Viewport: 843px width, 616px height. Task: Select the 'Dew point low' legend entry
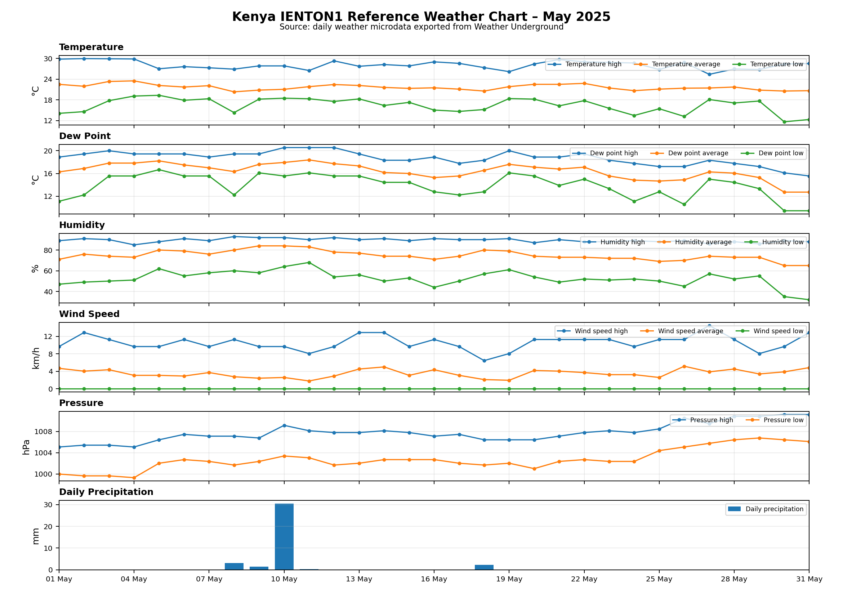[772, 153]
